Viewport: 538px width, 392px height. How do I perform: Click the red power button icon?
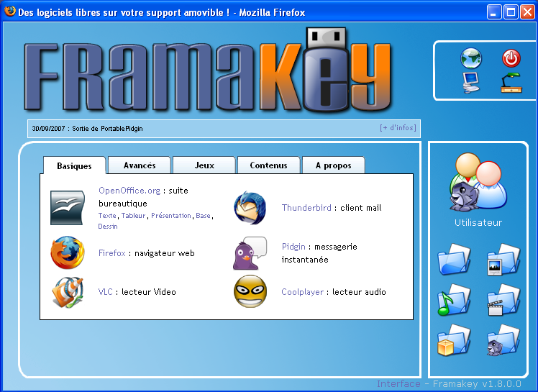(511, 58)
